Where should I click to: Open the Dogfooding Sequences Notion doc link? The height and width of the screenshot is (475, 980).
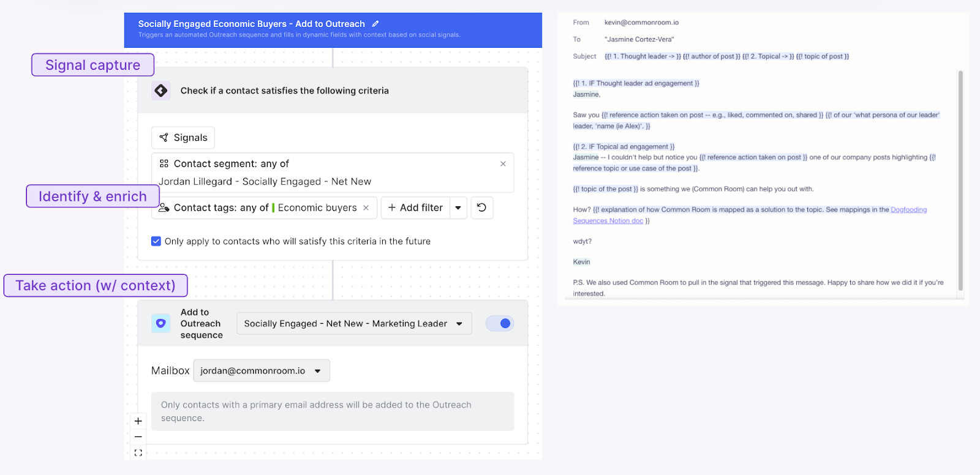(750, 215)
